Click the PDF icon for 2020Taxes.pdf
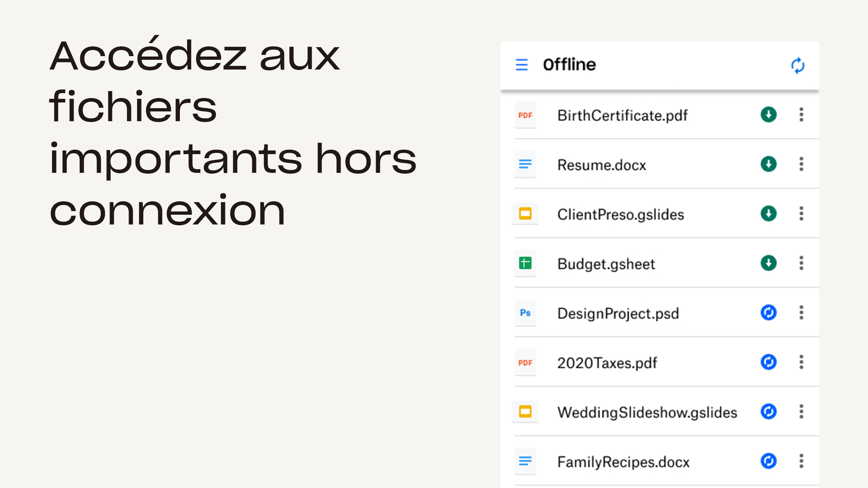Screen dimensions: 868x488 click(525, 362)
